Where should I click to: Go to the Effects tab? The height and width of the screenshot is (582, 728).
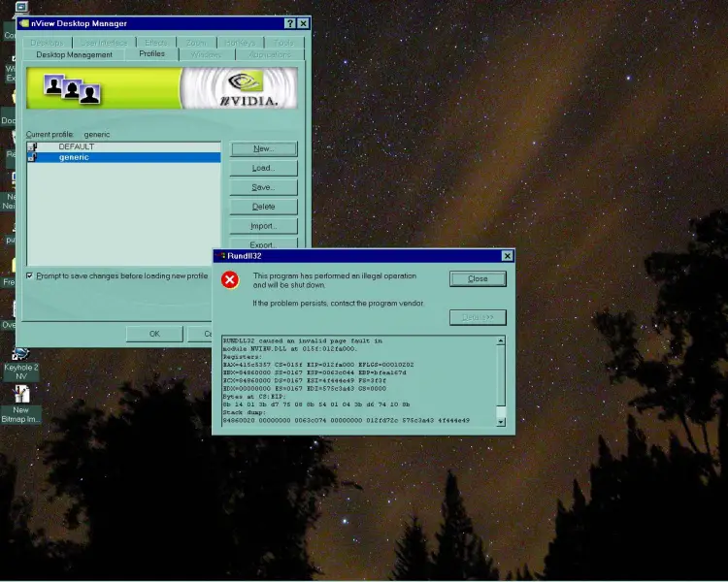click(x=156, y=43)
